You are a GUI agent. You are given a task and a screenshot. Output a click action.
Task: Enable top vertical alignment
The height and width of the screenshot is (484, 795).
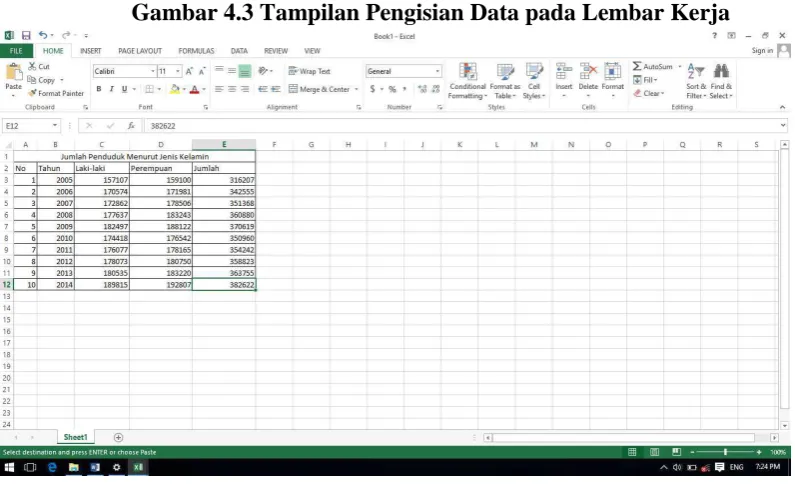click(x=219, y=70)
